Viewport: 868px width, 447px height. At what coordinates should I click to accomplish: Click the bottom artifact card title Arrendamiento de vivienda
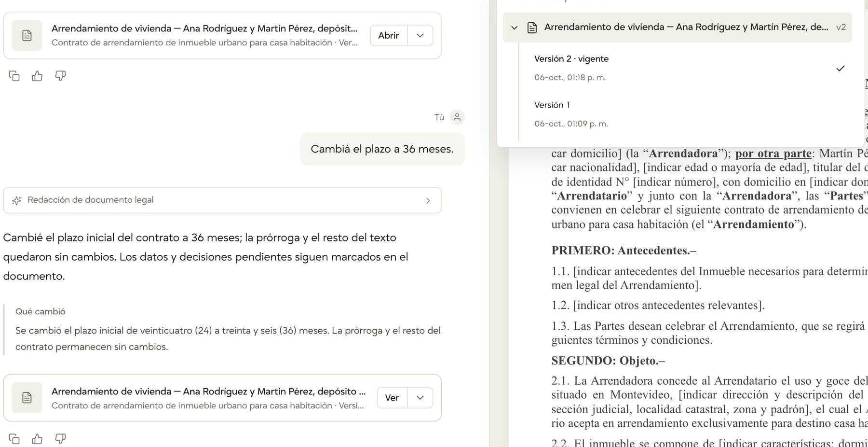click(208, 391)
